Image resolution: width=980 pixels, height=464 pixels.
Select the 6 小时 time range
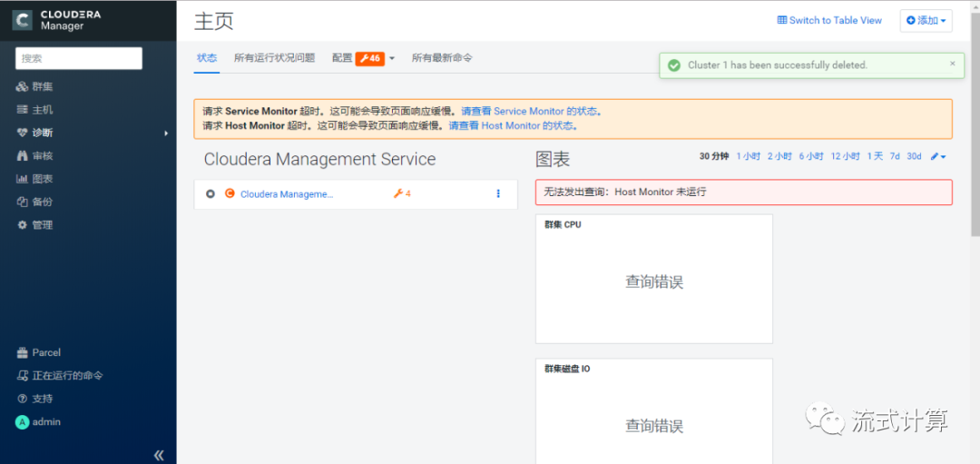pos(811,156)
